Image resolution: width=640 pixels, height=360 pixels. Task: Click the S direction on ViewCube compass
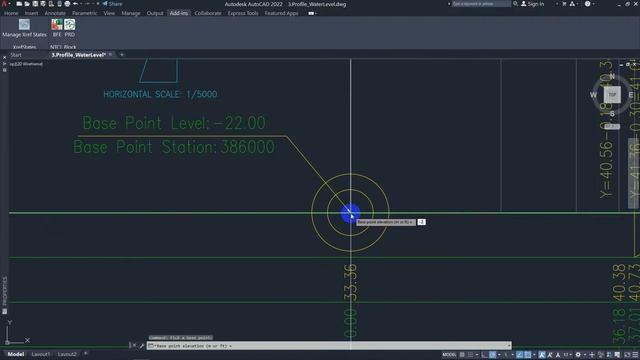click(612, 114)
